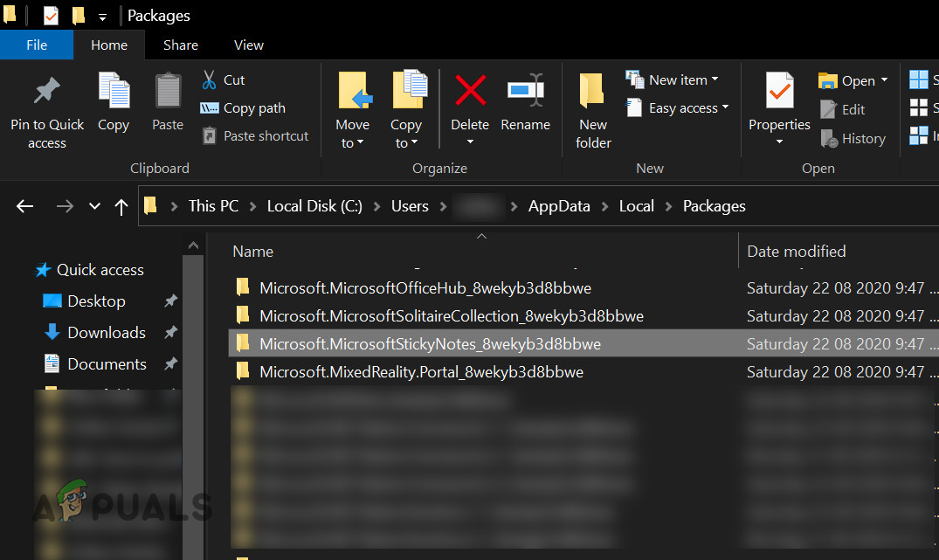Click the Paste clipboard icon

tap(168, 91)
